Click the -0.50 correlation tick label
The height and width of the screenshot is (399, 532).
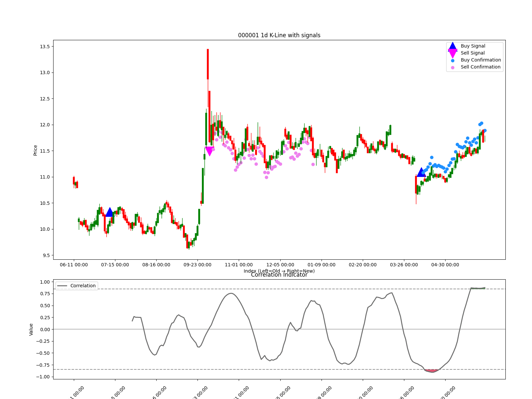43,353
